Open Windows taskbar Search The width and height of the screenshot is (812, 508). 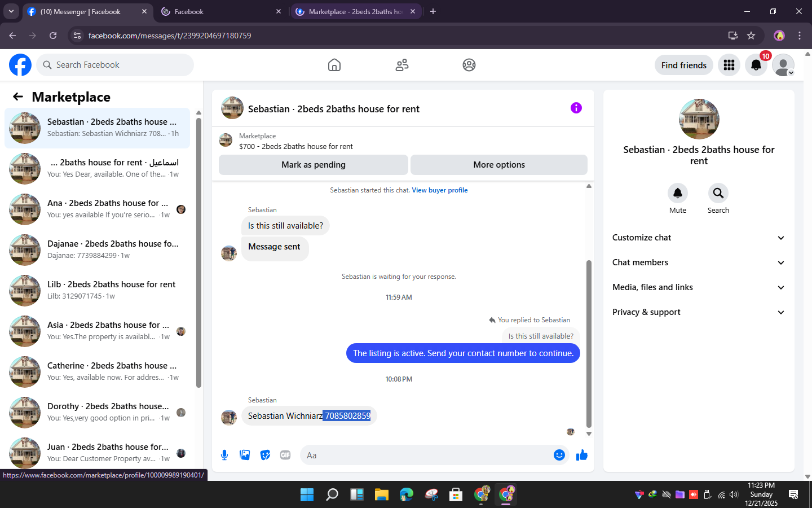(x=332, y=494)
